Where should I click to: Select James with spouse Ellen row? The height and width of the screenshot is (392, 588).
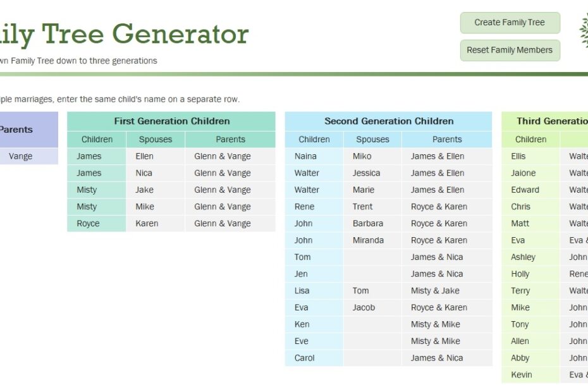point(96,156)
